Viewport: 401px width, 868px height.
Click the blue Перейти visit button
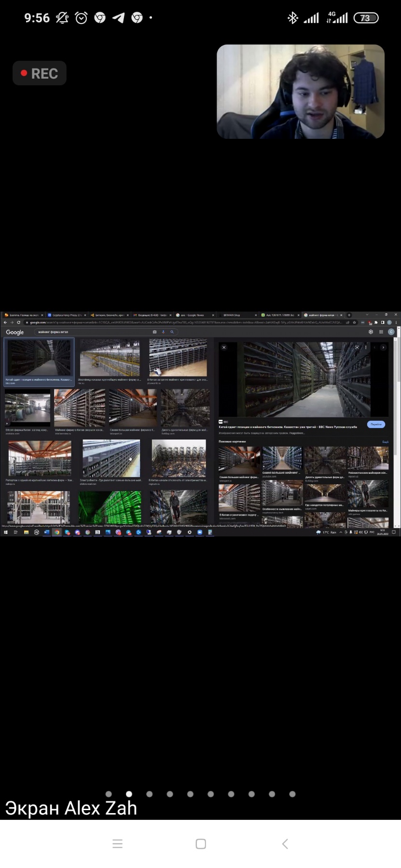(x=376, y=425)
